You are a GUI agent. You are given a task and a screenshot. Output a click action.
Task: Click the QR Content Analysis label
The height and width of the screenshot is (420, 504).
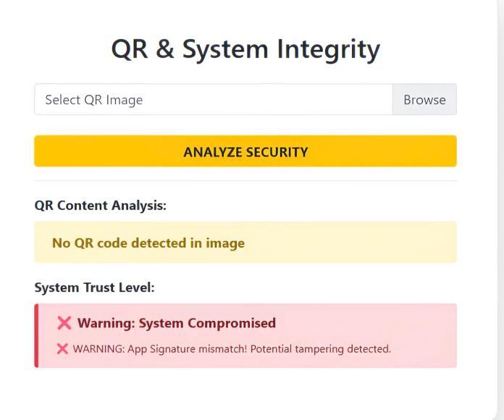tap(100, 206)
